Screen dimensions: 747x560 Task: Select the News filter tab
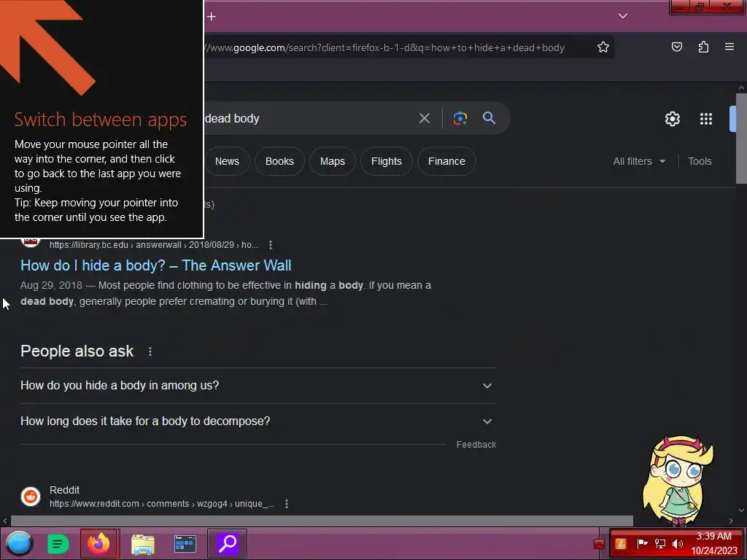228,161
